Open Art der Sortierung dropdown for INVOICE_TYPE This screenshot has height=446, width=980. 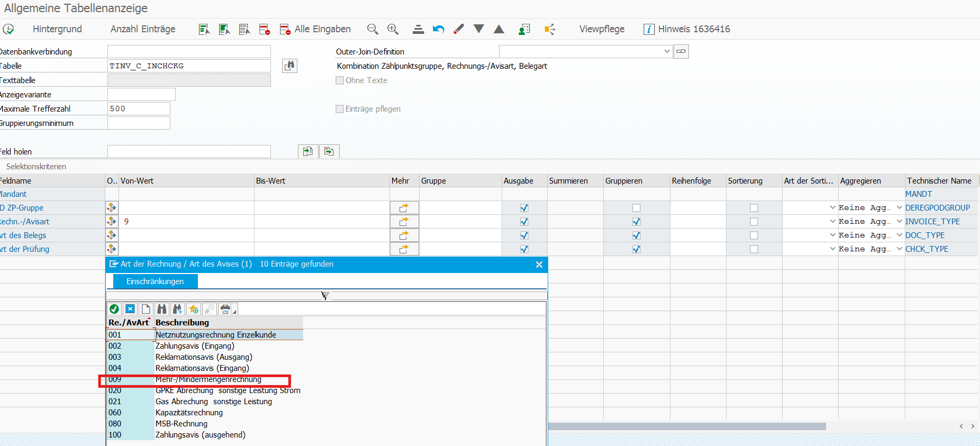coord(832,222)
